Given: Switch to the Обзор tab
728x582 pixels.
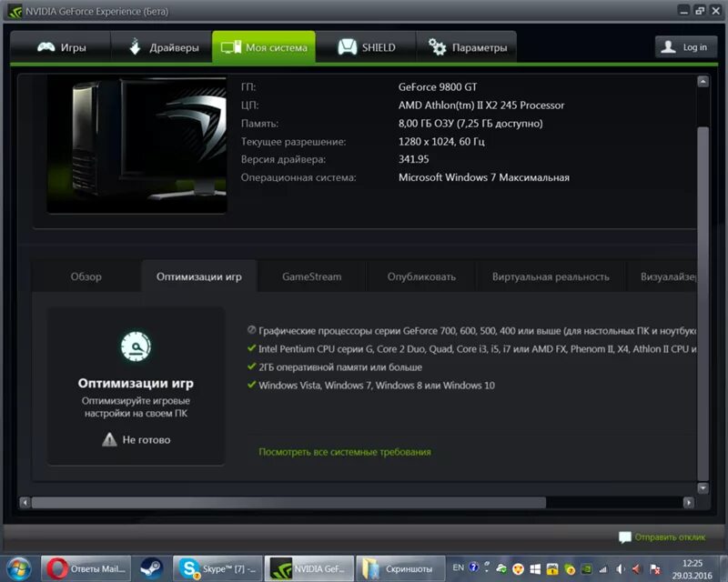Looking at the screenshot, I should click(x=88, y=276).
